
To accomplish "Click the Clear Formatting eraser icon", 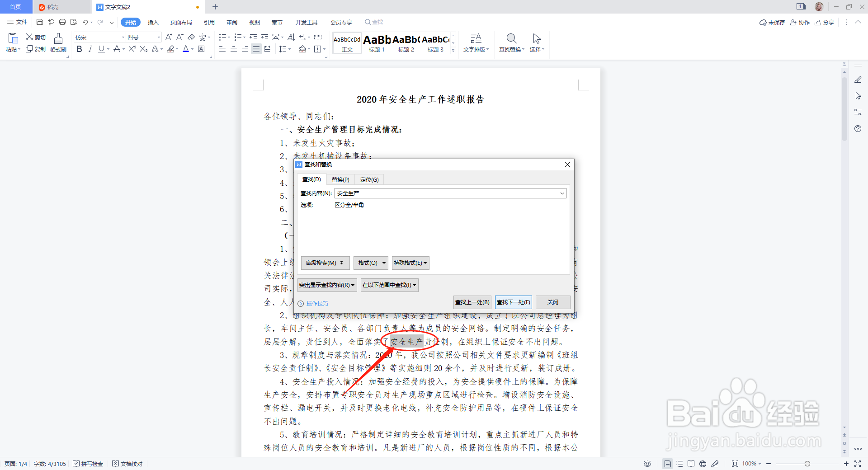I will (x=191, y=37).
